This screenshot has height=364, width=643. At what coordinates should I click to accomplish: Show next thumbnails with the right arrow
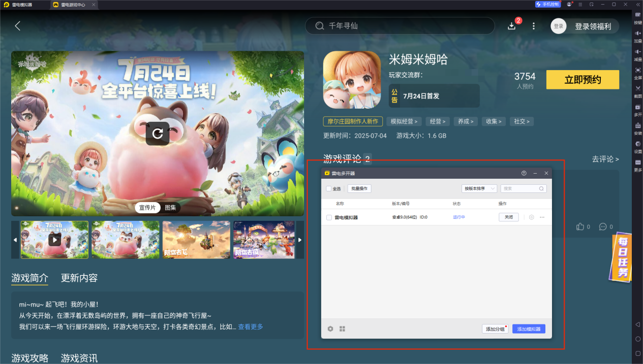click(300, 240)
